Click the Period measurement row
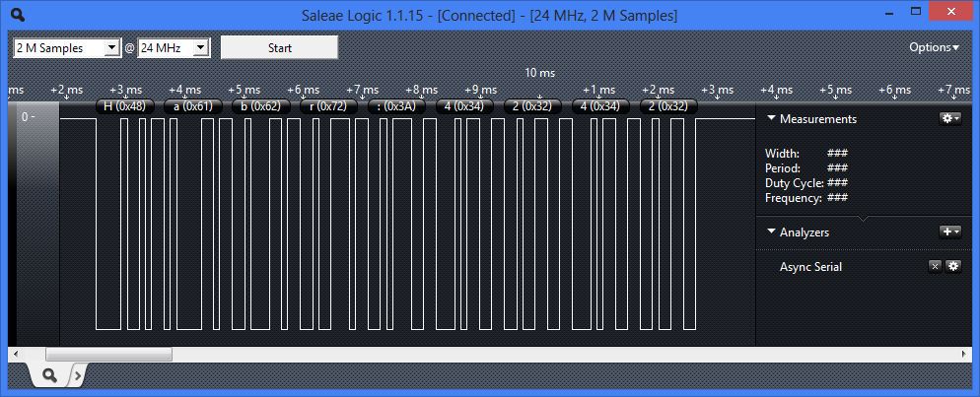This screenshot has height=397, width=980. pos(806,167)
